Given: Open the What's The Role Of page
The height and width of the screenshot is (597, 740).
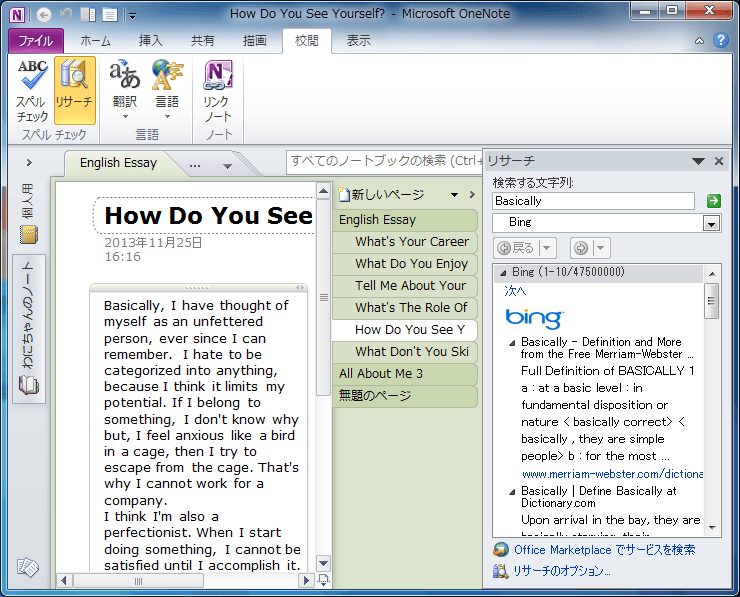Looking at the screenshot, I should (x=405, y=308).
